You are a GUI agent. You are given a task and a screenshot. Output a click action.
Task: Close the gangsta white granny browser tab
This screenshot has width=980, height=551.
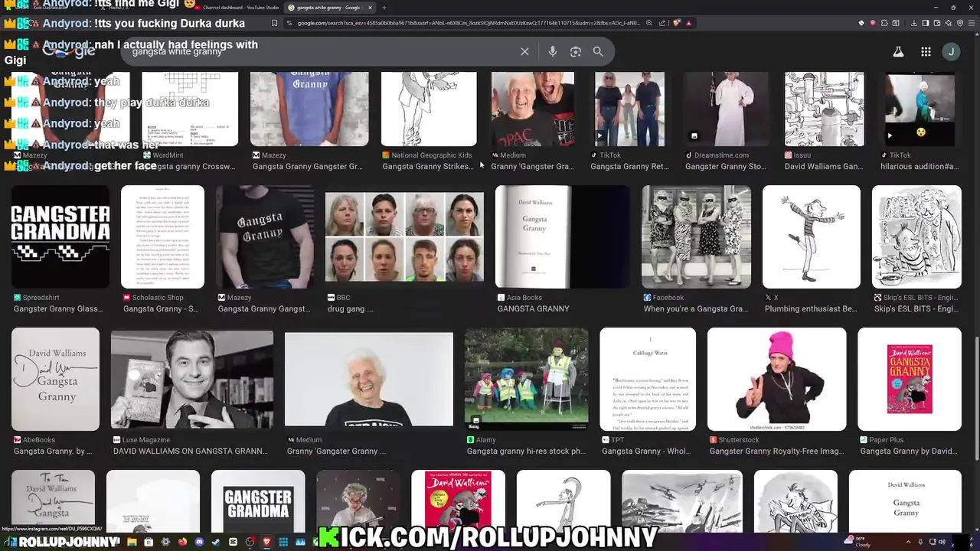click(x=370, y=8)
